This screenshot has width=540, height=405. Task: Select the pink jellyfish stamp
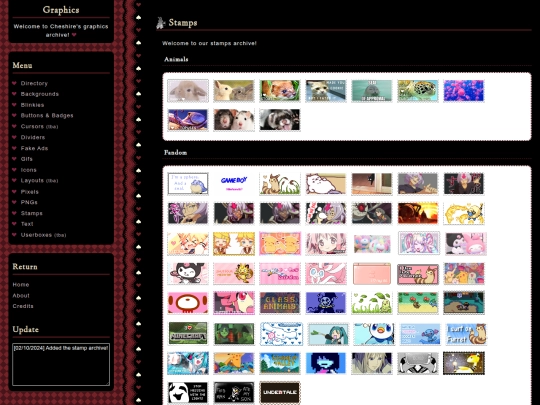pos(464,91)
